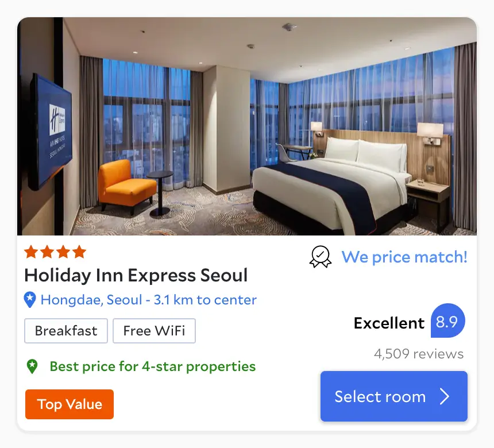This screenshot has width=494, height=448.
Task: Click the third orange rating star
Action: tap(63, 252)
